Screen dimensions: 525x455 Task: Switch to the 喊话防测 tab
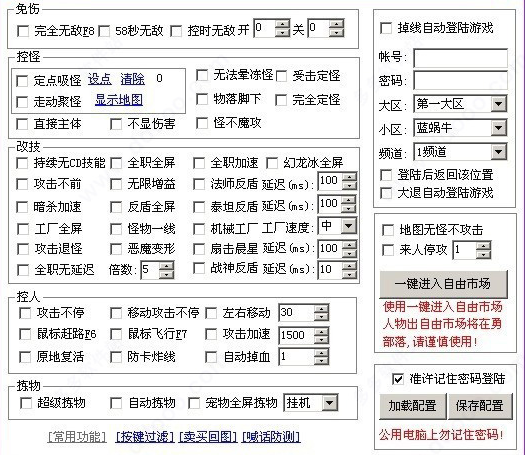coord(271,437)
